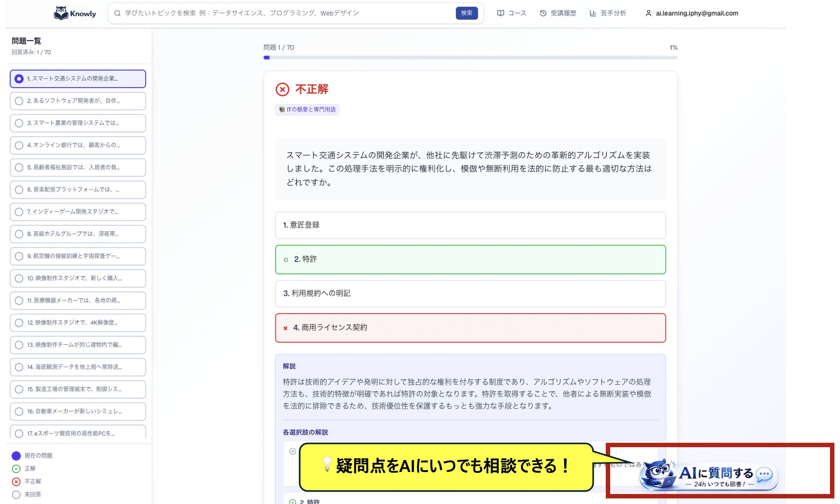Image resolution: width=840 pixels, height=504 pixels.
Task: Select answer 4. 商用ライセンス契約
Action: tap(470, 328)
